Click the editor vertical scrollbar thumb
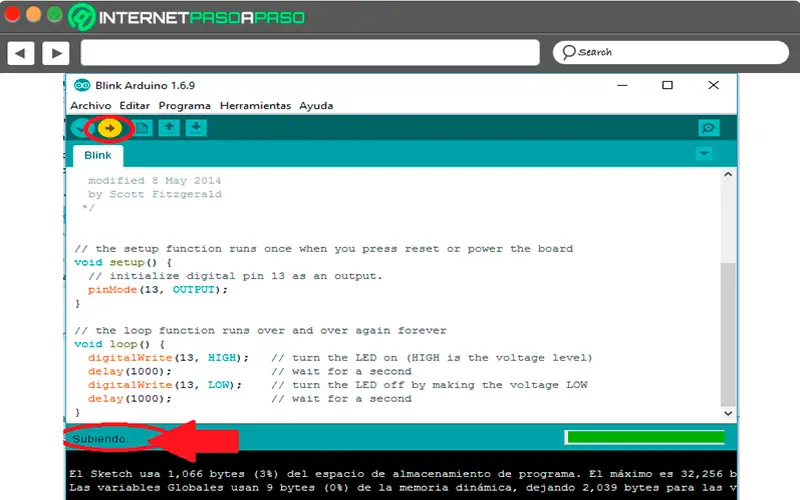Image resolution: width=800 pixels, height=500 pixels. click(x=728, y=334)
